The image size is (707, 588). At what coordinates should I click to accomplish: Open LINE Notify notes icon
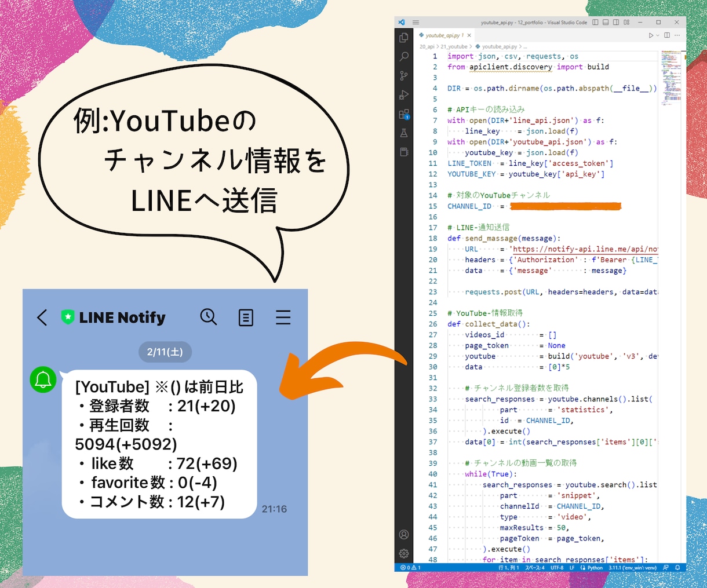(x=246, y=317)
